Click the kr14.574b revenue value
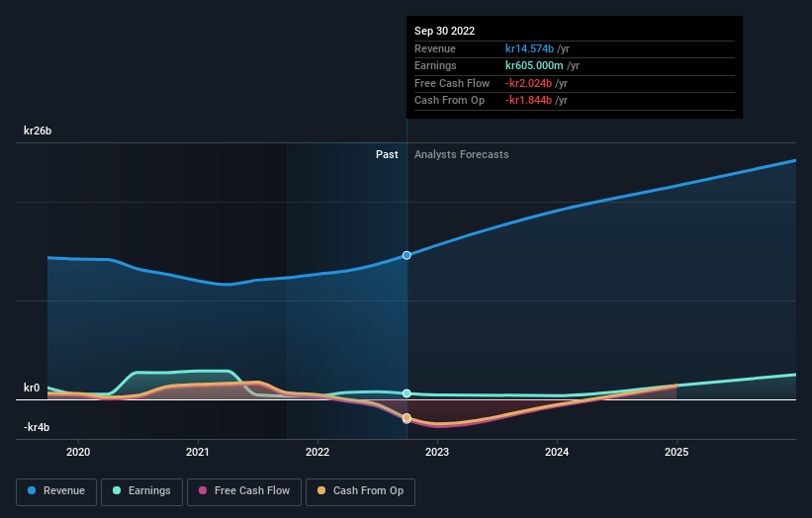The image size is (812, 518). 529,48
